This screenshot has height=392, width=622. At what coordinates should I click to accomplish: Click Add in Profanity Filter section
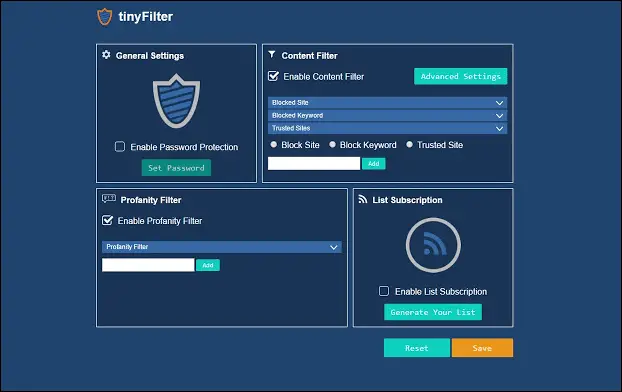pyautogui.click(x=208, y=265)
